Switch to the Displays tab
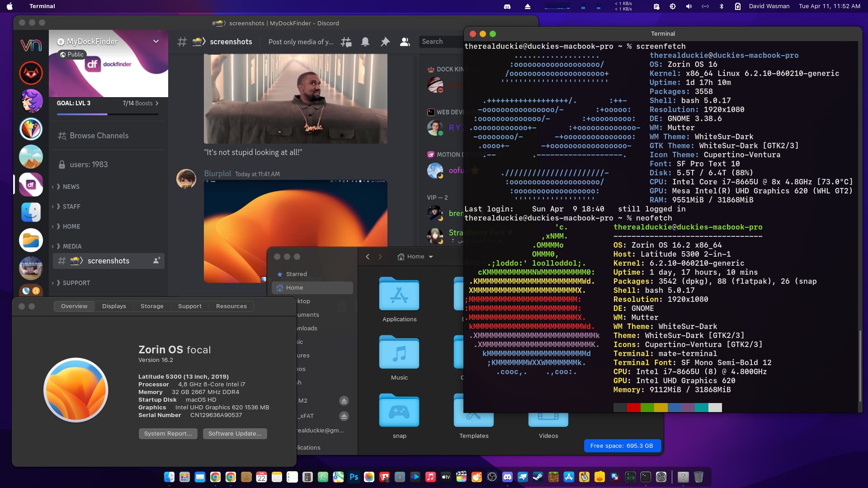Viewport: 868px width, 488px height. click(114, 306)
